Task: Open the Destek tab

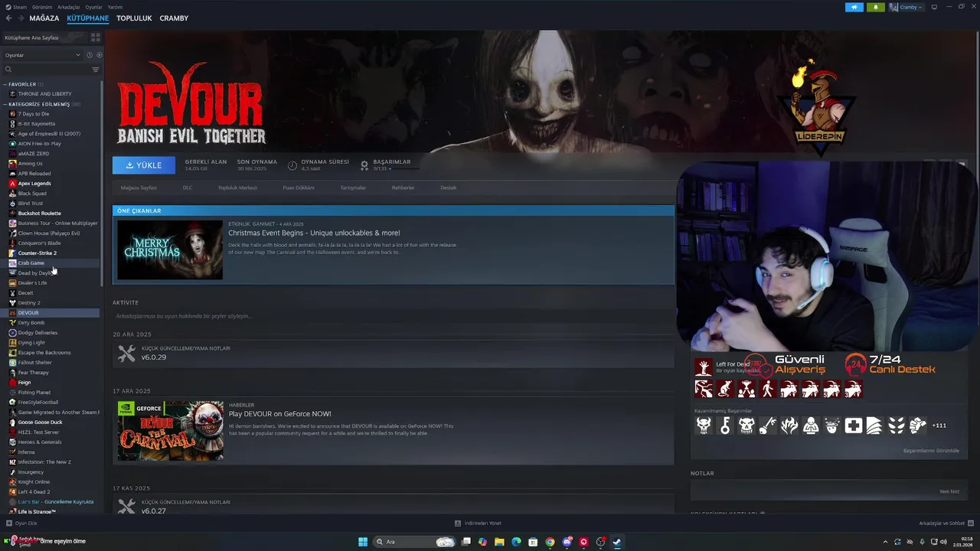Action: point(448,187)
